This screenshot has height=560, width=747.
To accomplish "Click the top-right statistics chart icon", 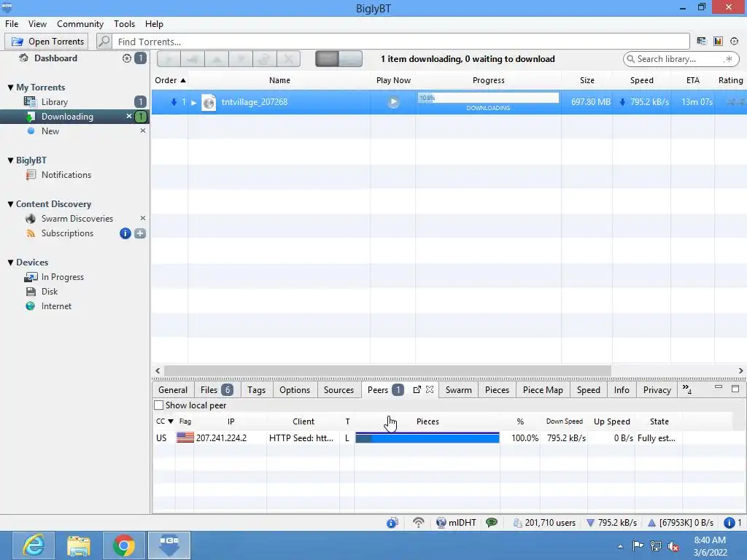I will point(718,42).
